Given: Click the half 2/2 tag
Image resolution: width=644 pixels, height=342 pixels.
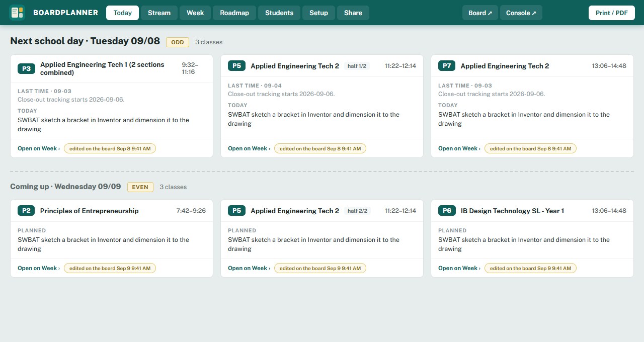Looking at the screenshot, I should coord(357,211).
